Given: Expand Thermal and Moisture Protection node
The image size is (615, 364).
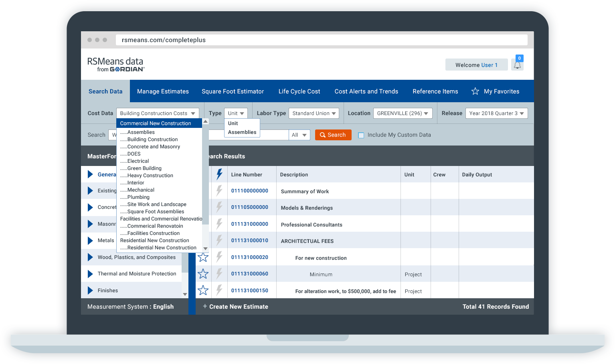Looking at the screenshot, I should 90,274.
